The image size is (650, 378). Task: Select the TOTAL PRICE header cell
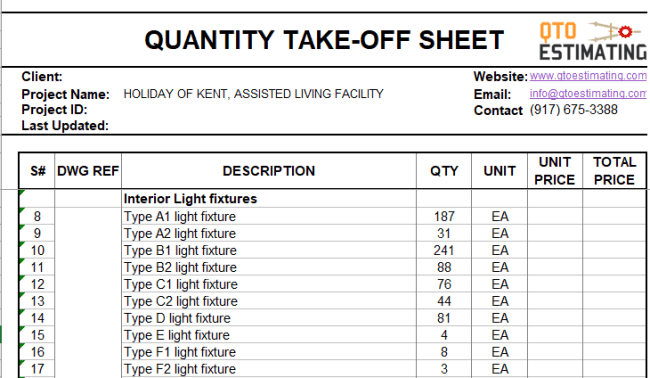[x=614, y=171]
